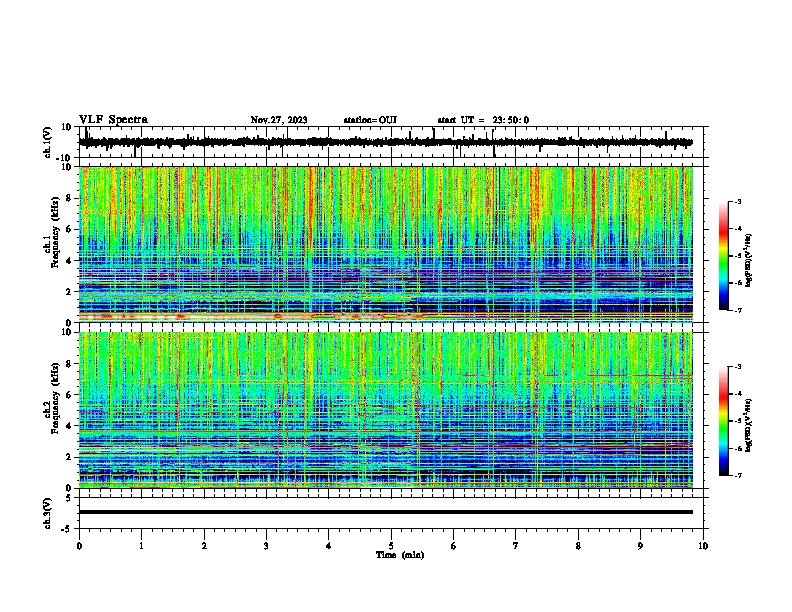Click time axis tick label "6"
Screen dimensions: 792x612
pos(454,546)
